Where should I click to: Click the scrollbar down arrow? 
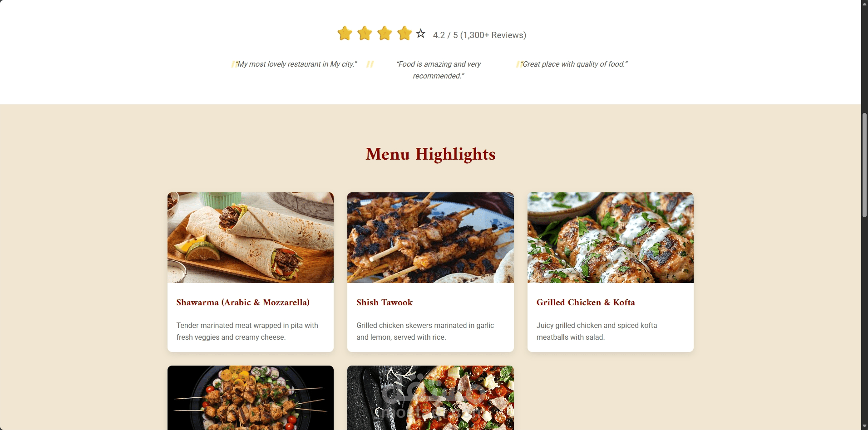point(864,426)
